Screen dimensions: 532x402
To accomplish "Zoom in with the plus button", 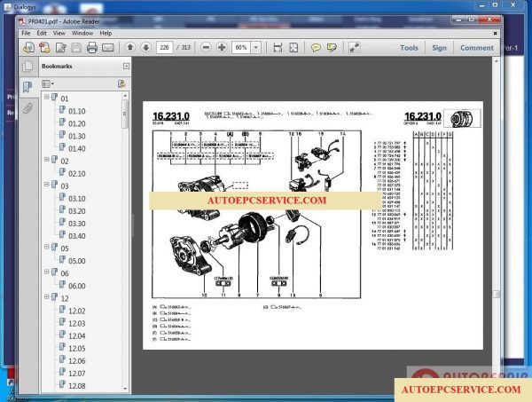I will pos(222,47).
